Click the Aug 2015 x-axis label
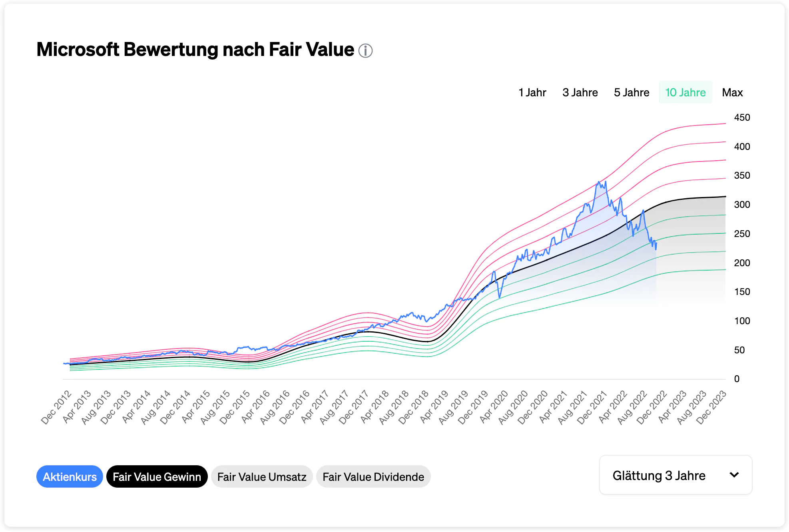 pyautogui.click(x=215, y=407)
